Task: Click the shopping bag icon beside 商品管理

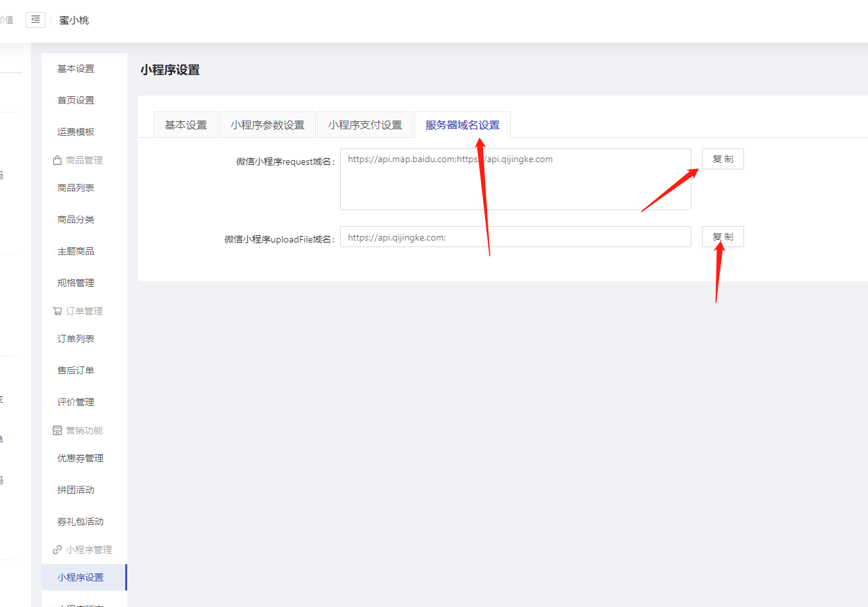Action: pyautogui.click(x=57, y=160)
